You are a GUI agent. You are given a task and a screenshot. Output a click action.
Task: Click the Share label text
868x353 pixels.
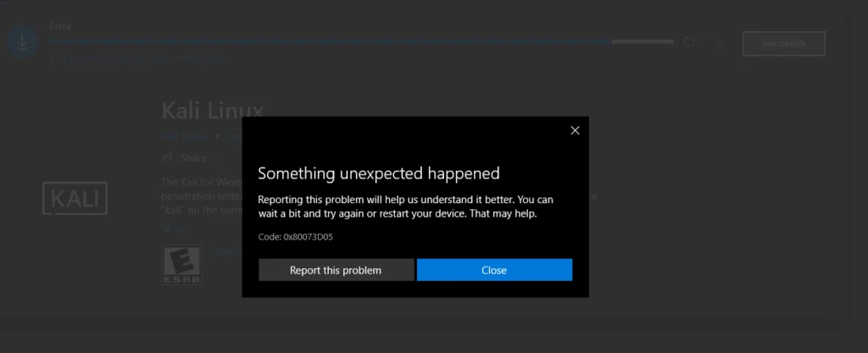point(193,157)
